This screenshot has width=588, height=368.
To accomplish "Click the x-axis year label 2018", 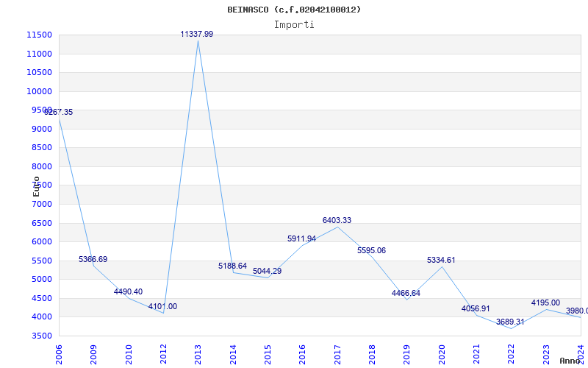I will click(372, 355).
